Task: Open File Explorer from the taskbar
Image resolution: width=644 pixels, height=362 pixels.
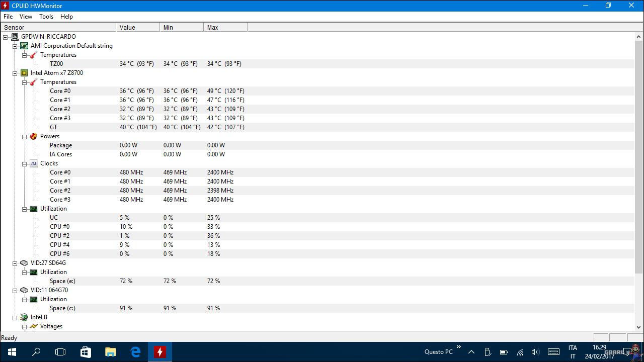Action: pyautogui.click(x=110, y=352)
